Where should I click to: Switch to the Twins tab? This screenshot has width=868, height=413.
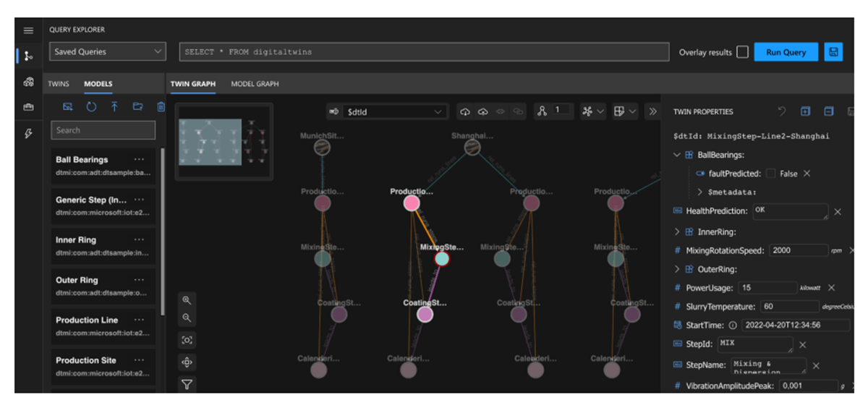[x=59, y=84]
